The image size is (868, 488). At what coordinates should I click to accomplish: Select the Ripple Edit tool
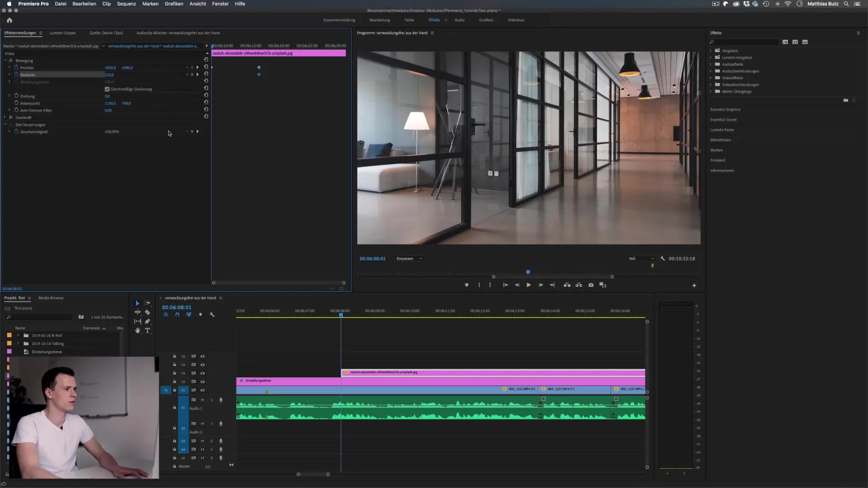[x=137, y=312]
